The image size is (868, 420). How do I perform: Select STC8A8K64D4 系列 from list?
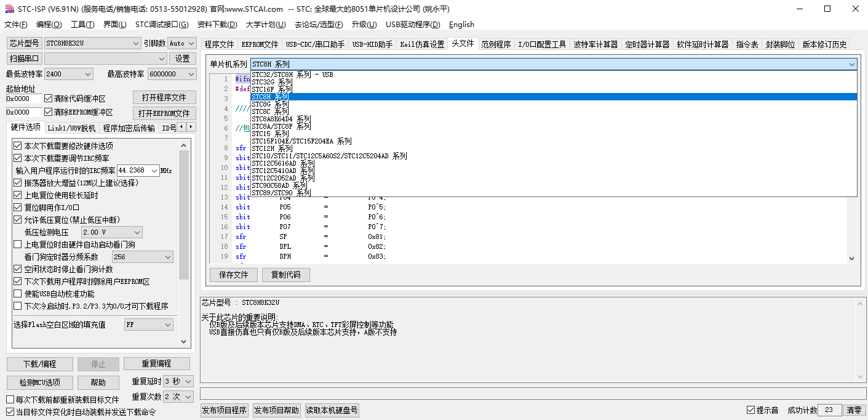click(554, 119)
